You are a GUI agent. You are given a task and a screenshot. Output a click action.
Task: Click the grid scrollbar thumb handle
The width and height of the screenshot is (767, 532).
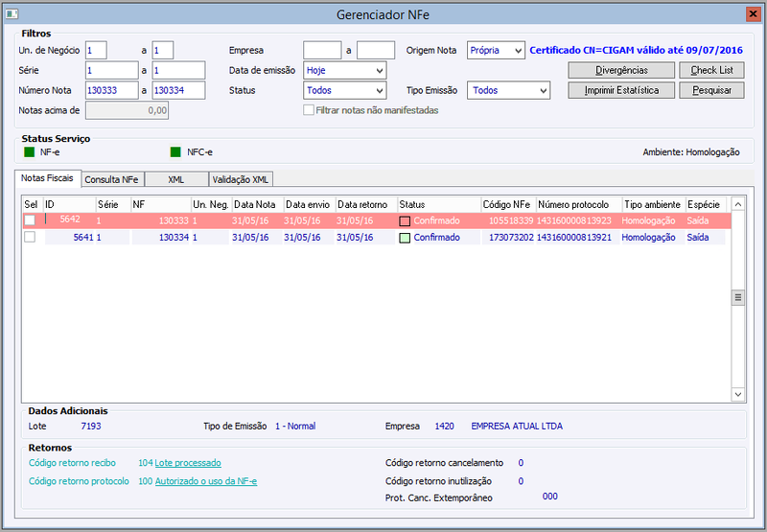tap(738, 297)
